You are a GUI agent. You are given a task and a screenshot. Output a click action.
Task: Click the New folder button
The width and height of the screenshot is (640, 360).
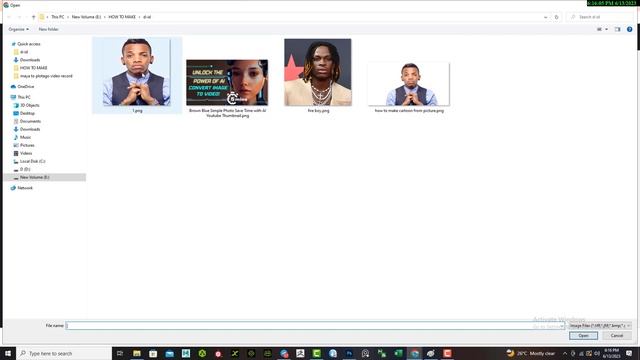(x=49, y=29)
